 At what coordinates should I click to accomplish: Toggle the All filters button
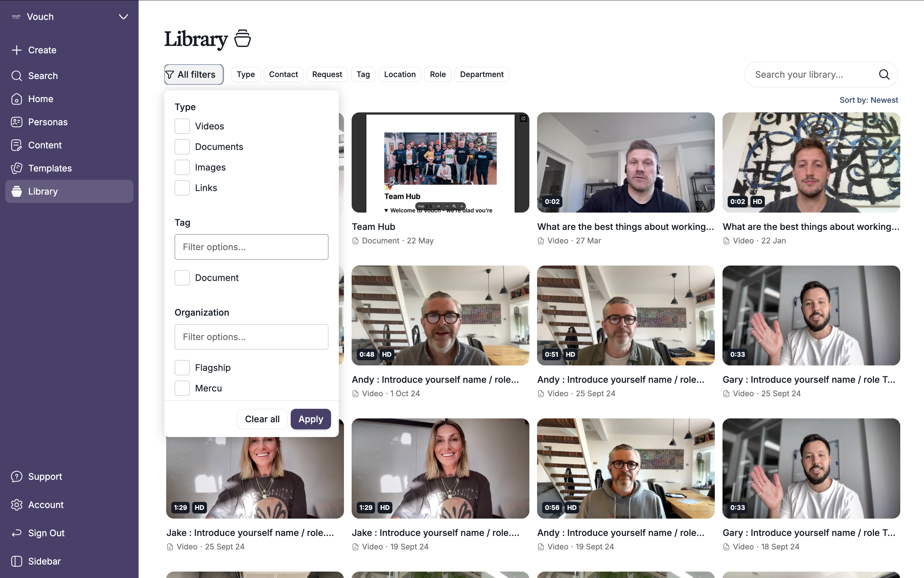click(x=194, y=74)
